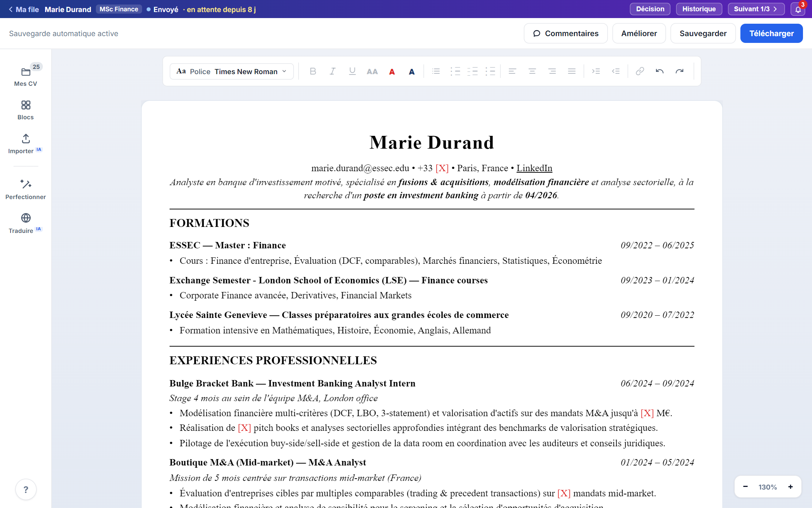The width and height of the screenshot is (812, 508).
Task: Redo the last edit
Action: tap(680, 71)
